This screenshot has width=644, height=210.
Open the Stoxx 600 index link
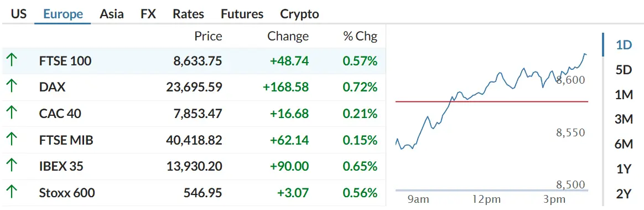point(67,192)
